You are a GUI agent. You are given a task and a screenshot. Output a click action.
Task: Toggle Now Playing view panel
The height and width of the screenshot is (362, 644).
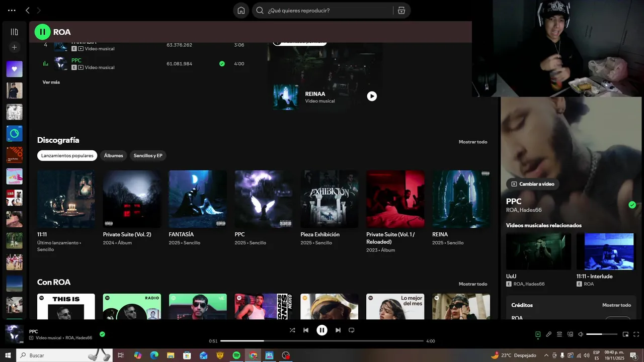click(x=538, y=334)
